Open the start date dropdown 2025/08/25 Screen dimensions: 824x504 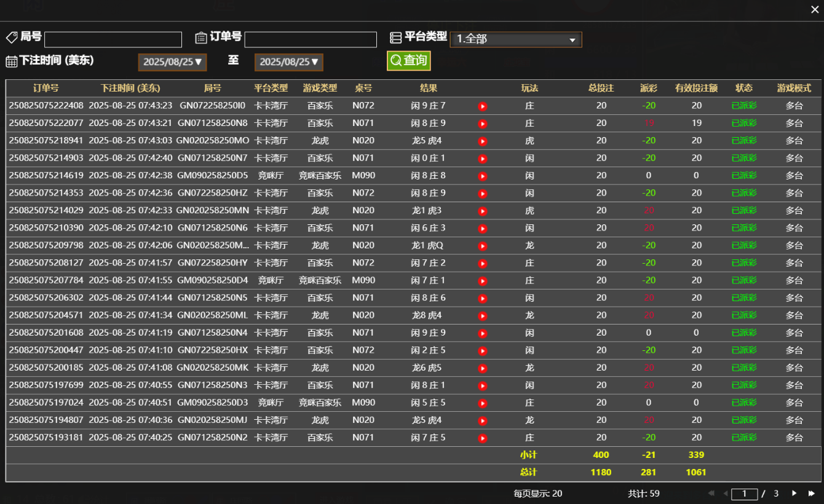click(x=172, y=62)
